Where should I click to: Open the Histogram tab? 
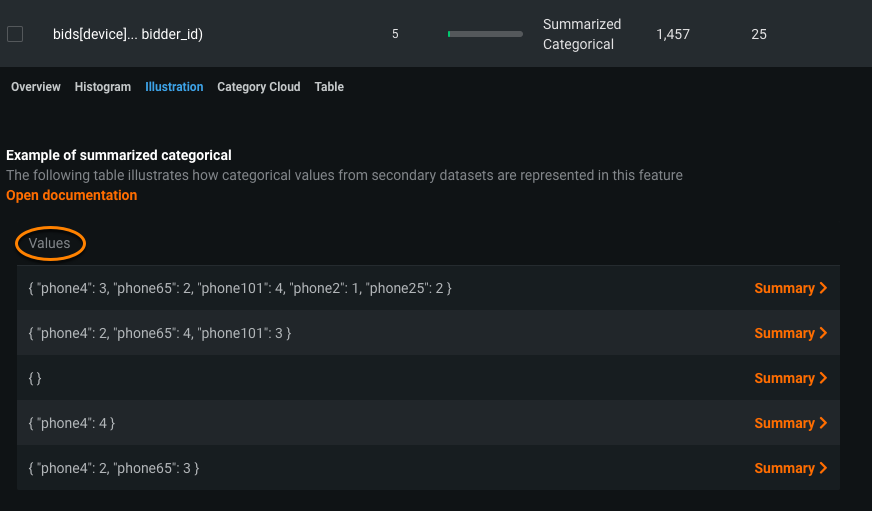point(103,87)
